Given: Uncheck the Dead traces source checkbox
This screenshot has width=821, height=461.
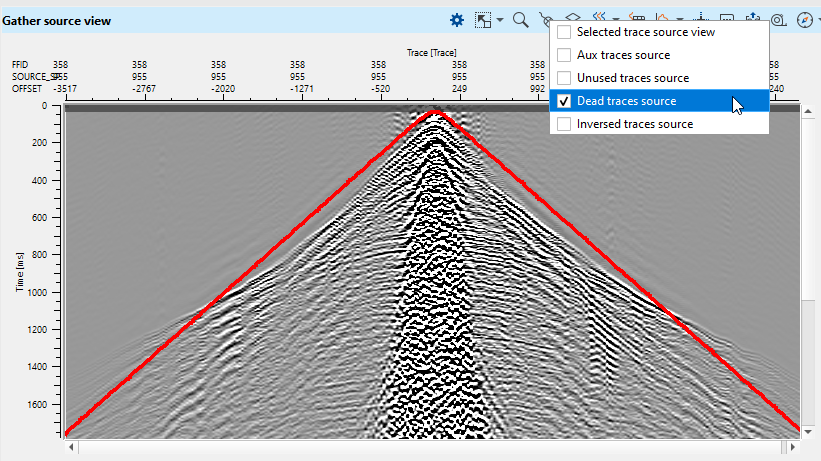Looking at the screenshot, I should pos(564,101).
